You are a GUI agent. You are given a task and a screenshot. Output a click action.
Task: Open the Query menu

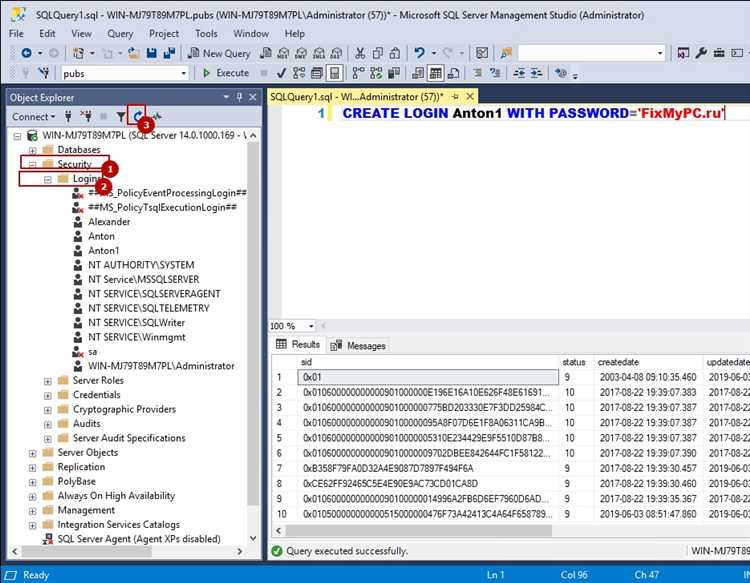120,33
